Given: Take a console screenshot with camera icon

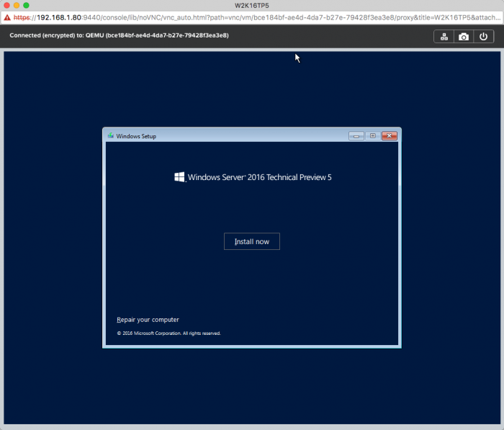Looking at the screenshot, I should [464, 37].
